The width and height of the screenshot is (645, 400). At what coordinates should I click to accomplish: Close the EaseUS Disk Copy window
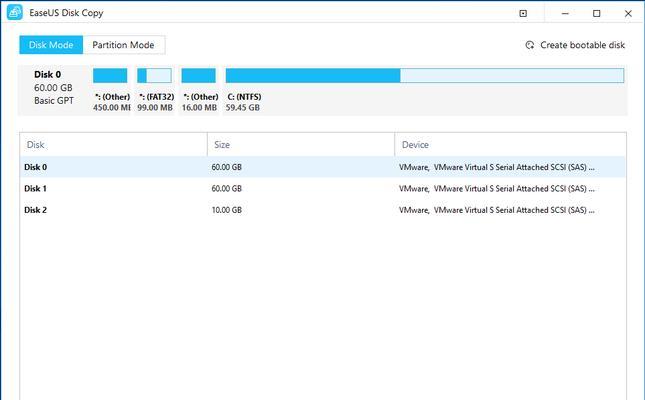tap(628, 14)
